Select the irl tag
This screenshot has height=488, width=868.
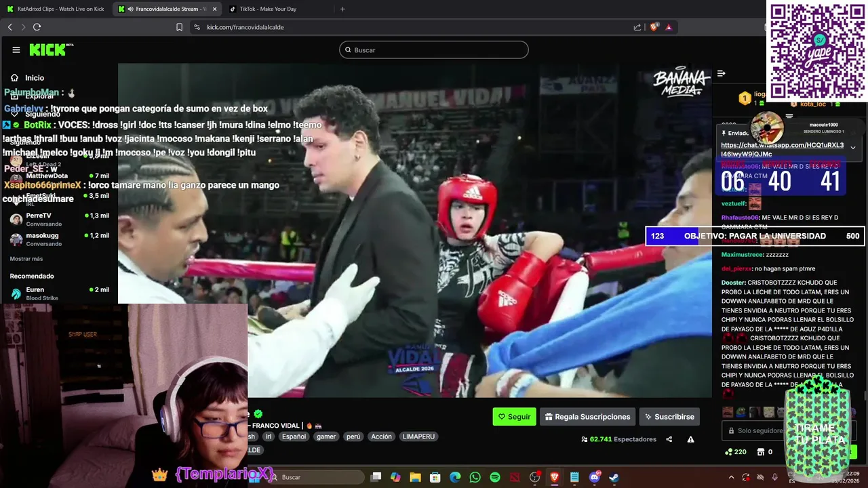pos(269,436)
